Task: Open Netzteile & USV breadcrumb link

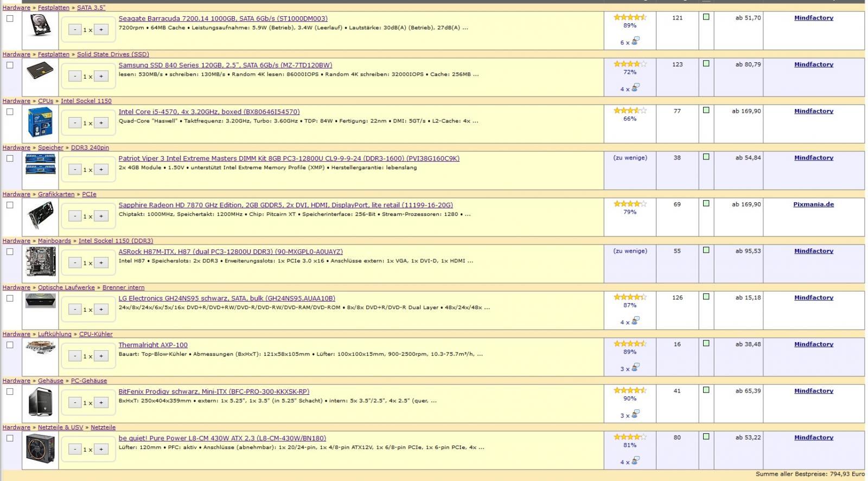Action: 60,427
